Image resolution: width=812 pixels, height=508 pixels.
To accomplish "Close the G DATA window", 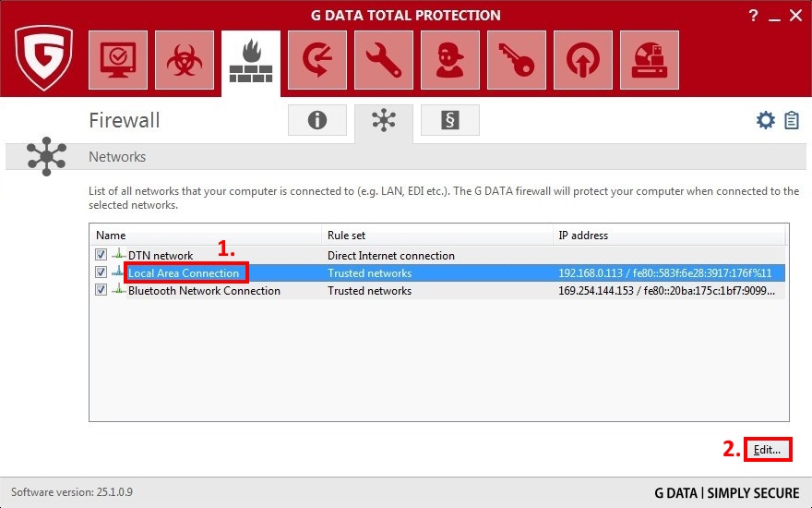I will pyautogui.click(x=796, y=16).
